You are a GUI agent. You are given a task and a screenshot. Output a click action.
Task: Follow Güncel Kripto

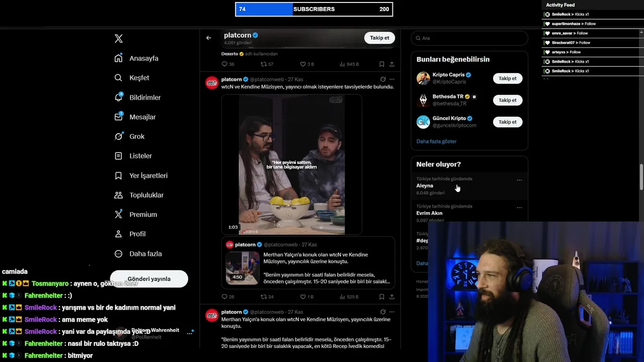[508, 122]
